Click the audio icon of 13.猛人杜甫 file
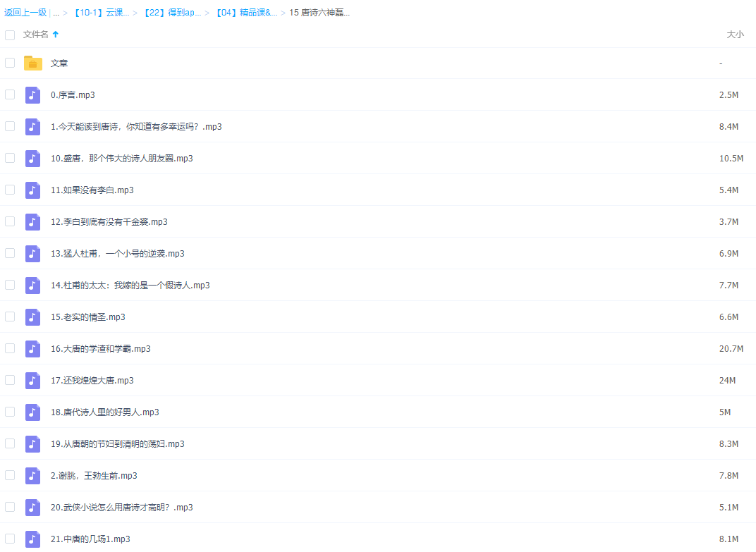 [x=33, y=254]
